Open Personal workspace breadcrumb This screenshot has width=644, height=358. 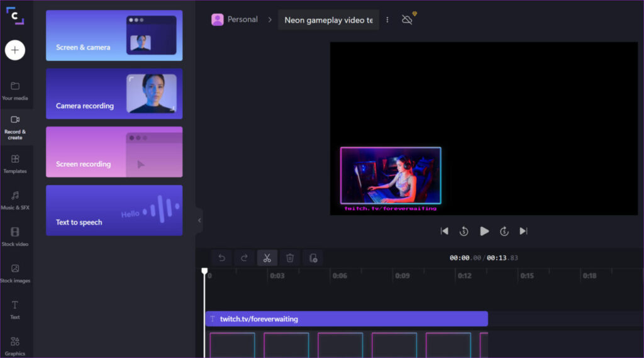[x=242, y=20]
